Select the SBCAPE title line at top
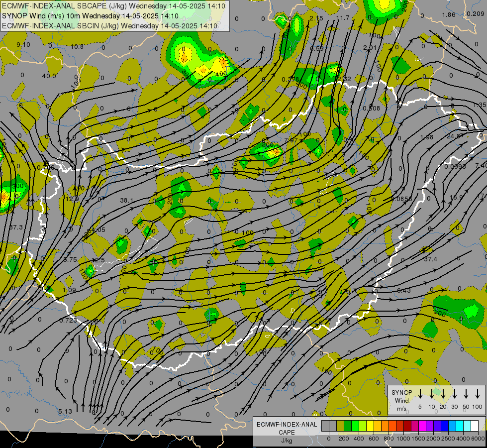 pos(114,6)
